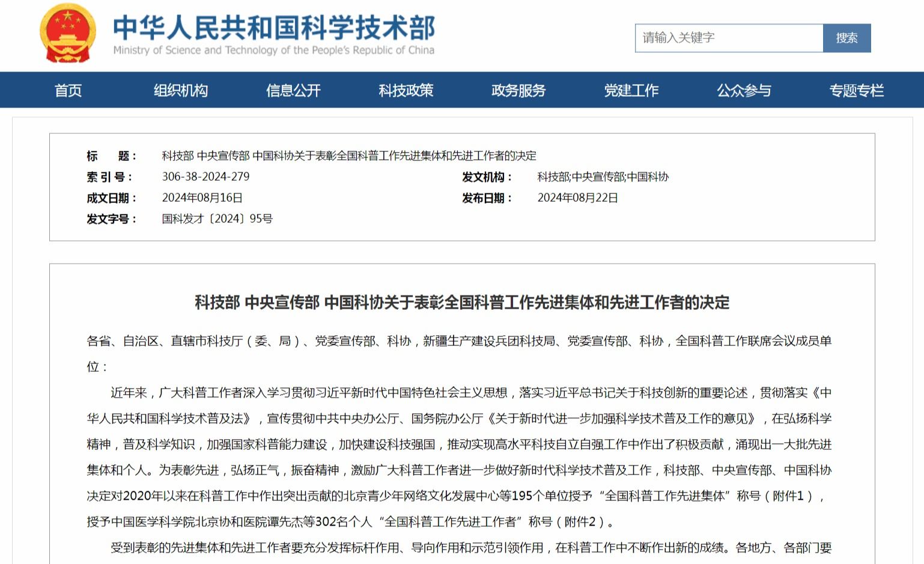The height and width of the screenshot is (564, 924).
Task: Click the 发文机构 field listing 科技部;中央宣传部;中国科协
Action: click(602, 177)
